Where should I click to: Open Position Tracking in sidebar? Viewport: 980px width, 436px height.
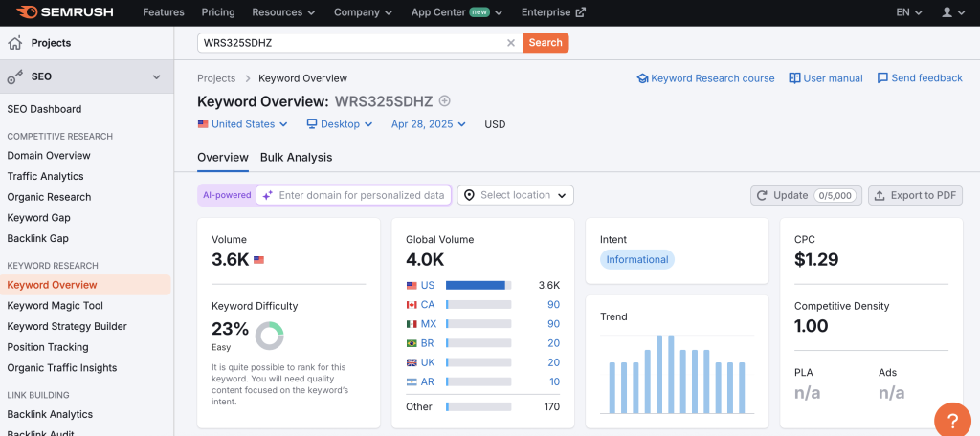[48, 347]
